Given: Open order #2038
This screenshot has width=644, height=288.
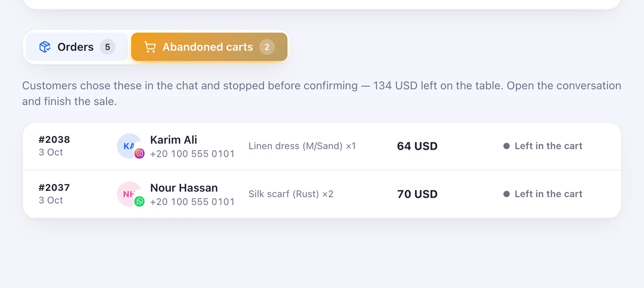Looking at the screenshot, I should [x=54, y=140].
